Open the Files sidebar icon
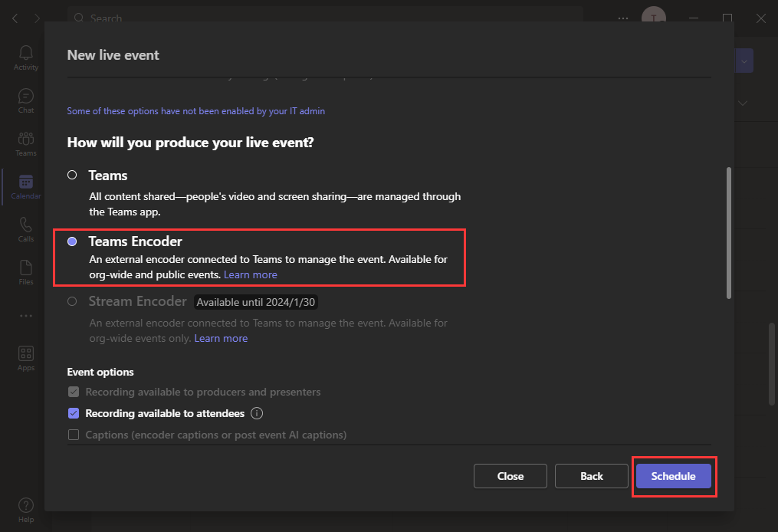 coord(26,268)
